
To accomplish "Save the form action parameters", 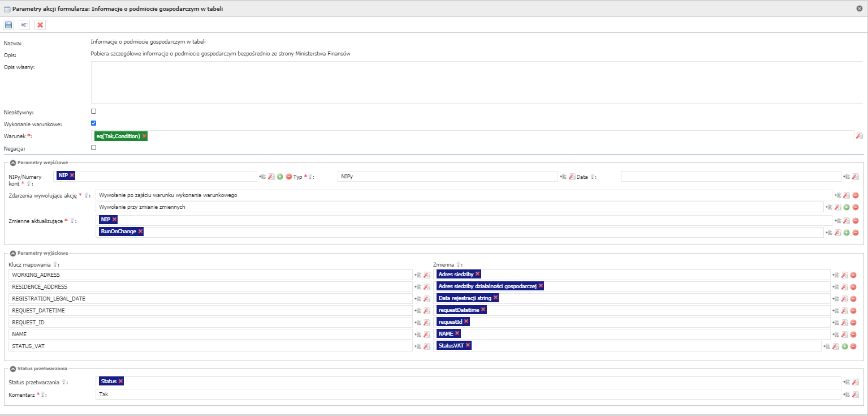I will coord(8,25).
